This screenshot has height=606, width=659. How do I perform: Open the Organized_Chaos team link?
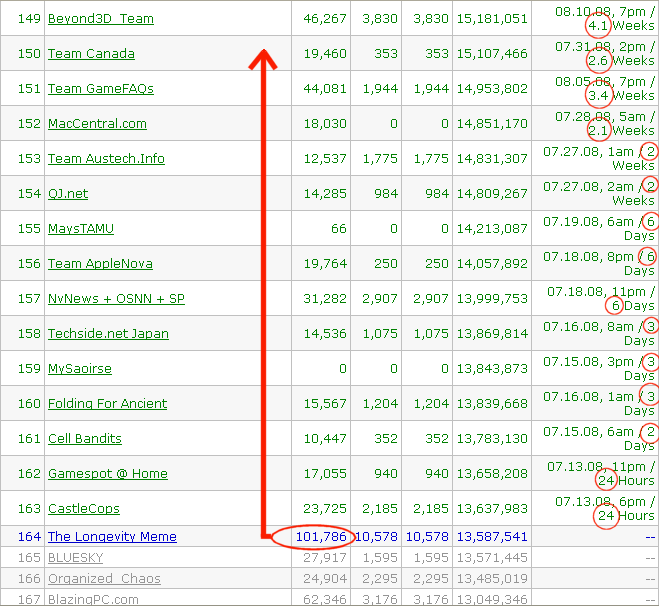coord(104,578)
